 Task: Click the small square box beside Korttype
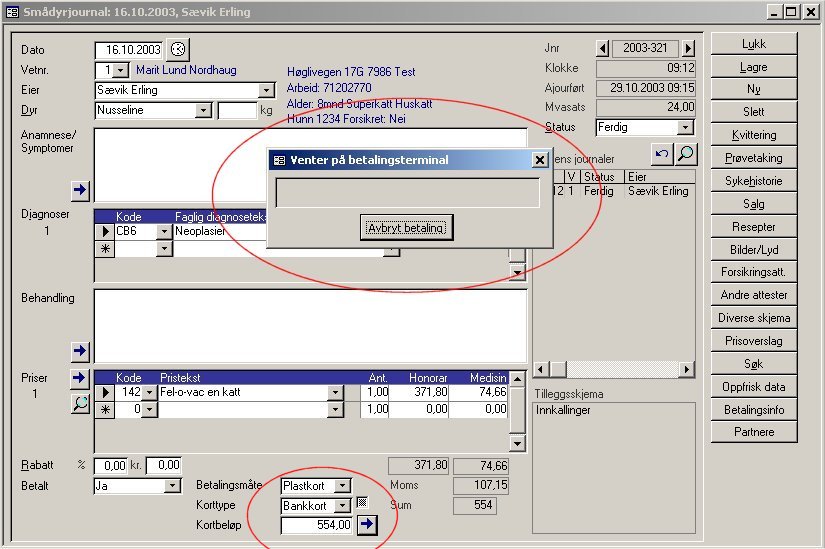(x=362, y=502)
